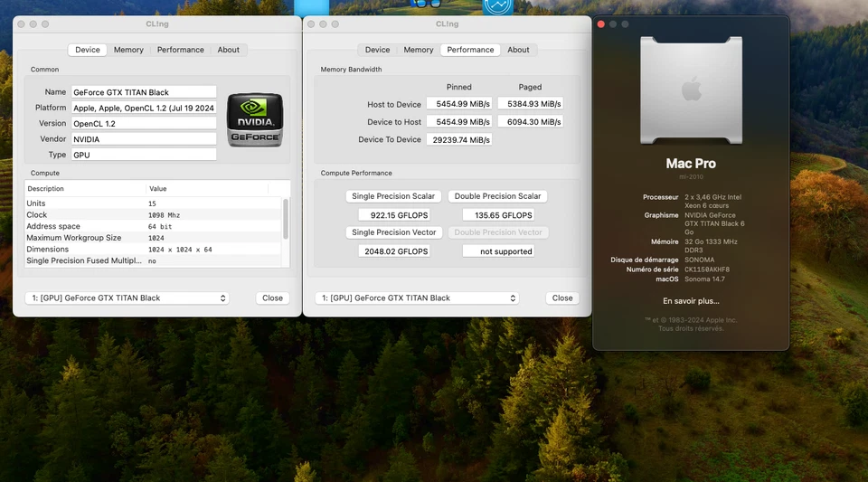Click startup disk value SONOMA
This screenshot has width=868, height=482.
click(699, 260)
